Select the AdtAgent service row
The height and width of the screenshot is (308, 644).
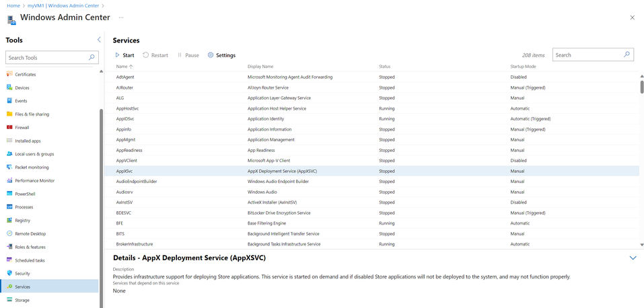pyautogui.click(x=371, y=77)
